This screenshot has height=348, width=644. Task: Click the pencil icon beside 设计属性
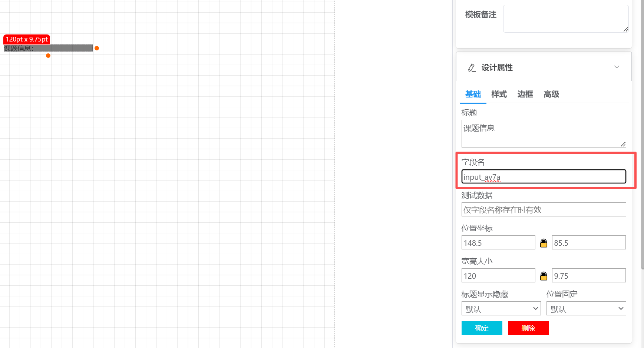[x=472, y=67]
